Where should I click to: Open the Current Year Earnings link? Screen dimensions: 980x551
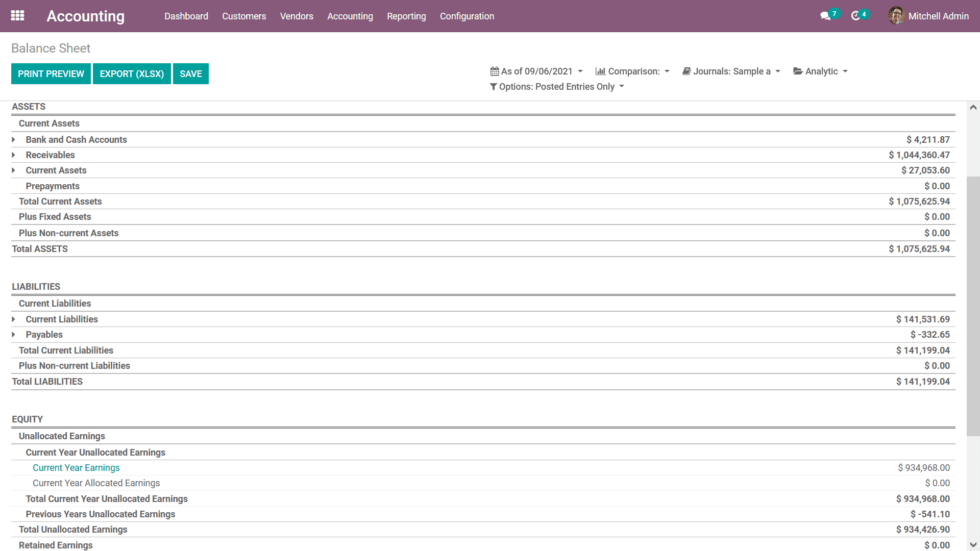[76, 468]
